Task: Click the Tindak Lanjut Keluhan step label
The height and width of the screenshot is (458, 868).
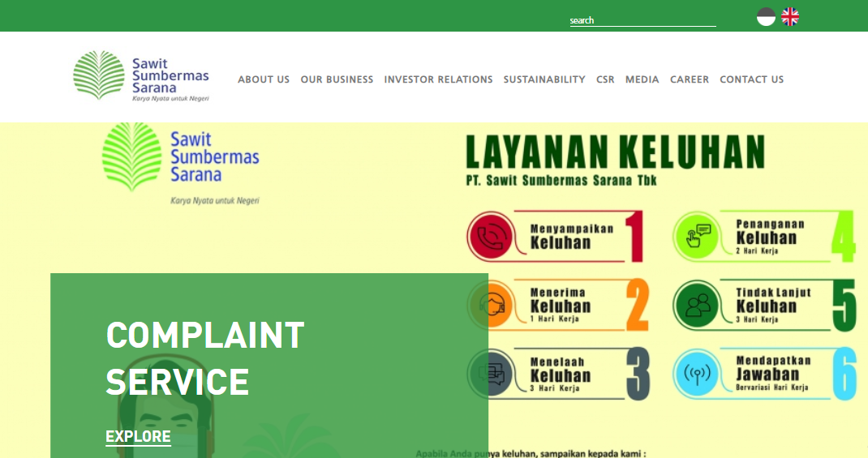Action: point(773,306)
